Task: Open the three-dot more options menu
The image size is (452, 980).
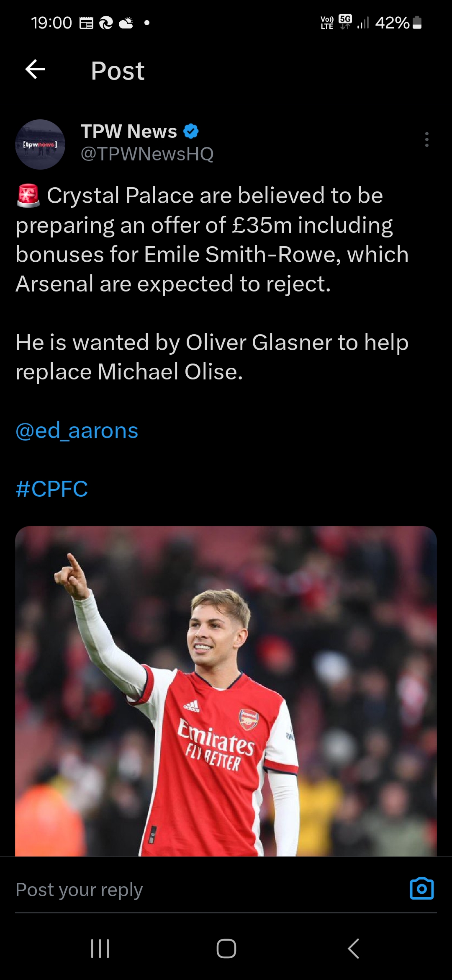Action: click(x=426, y=139)
